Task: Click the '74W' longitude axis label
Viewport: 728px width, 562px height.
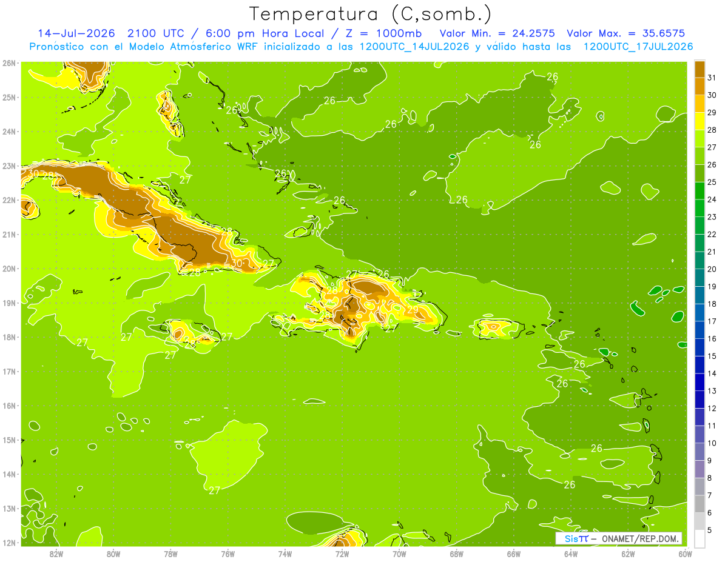Action: [285, 554]
